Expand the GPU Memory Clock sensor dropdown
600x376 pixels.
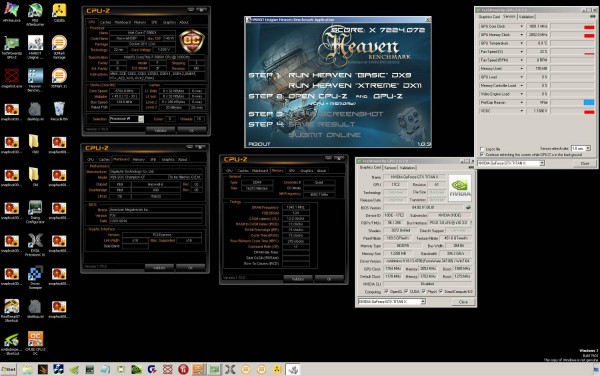pyautogui.click(x=521, y=35)
